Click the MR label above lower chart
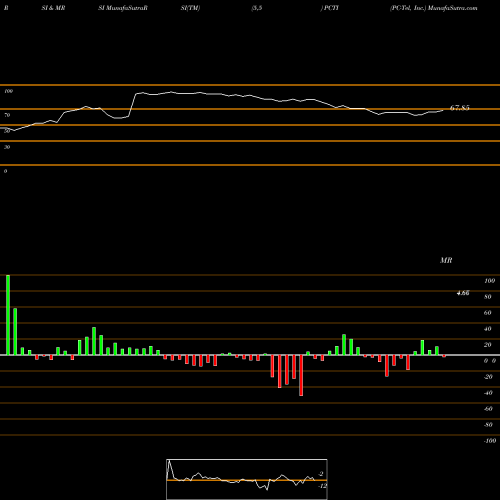The height and width of the screenshot is (500, 500). tap(446, 260)
